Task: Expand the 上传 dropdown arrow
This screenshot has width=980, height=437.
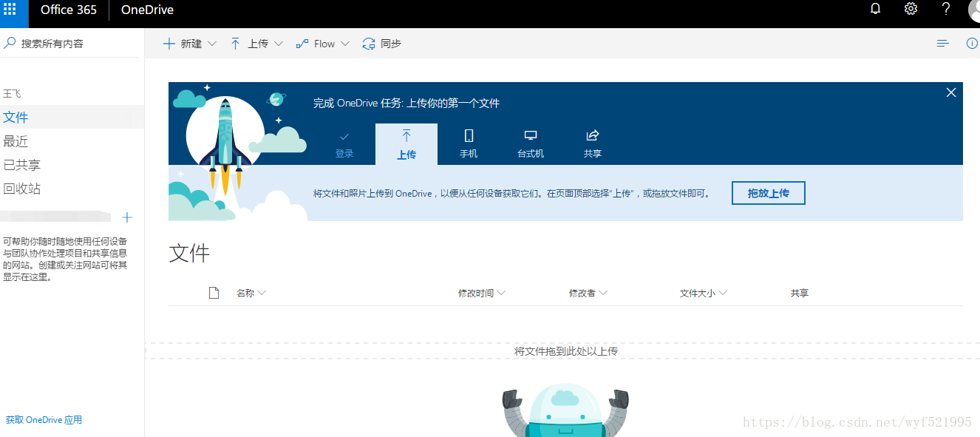Action: [x=279, y=44]
